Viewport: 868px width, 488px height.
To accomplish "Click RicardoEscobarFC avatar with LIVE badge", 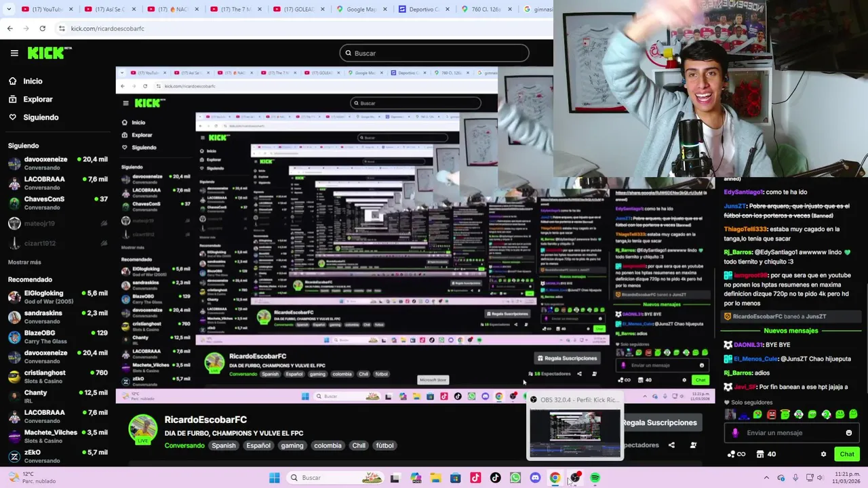I will point(142,430).
